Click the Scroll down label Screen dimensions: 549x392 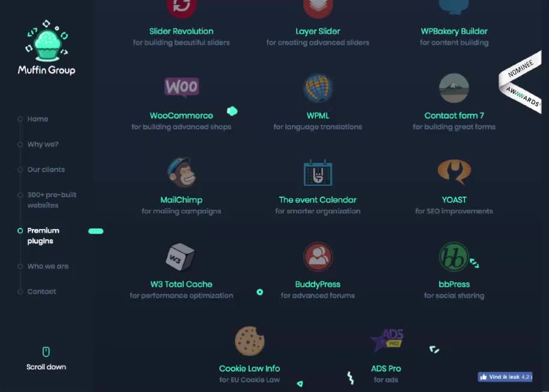pyautogui.click(x=46, y=367)
